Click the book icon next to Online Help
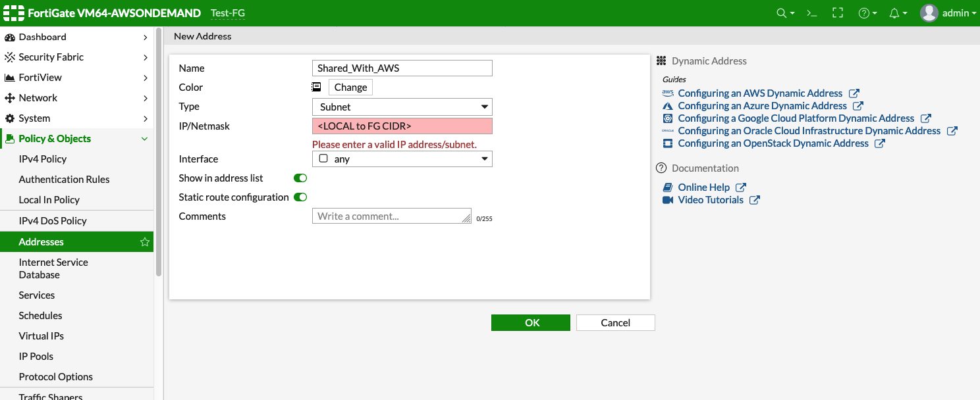 click(667, 187)
